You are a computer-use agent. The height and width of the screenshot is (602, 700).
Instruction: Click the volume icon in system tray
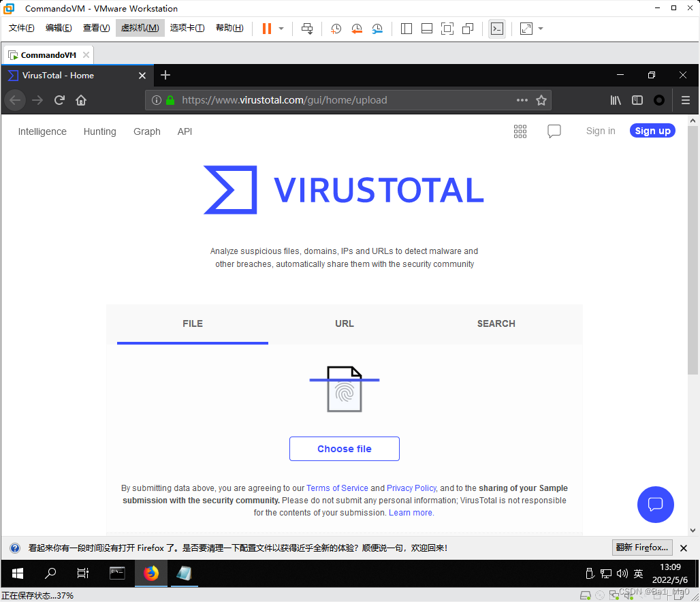tap(622, 573)
